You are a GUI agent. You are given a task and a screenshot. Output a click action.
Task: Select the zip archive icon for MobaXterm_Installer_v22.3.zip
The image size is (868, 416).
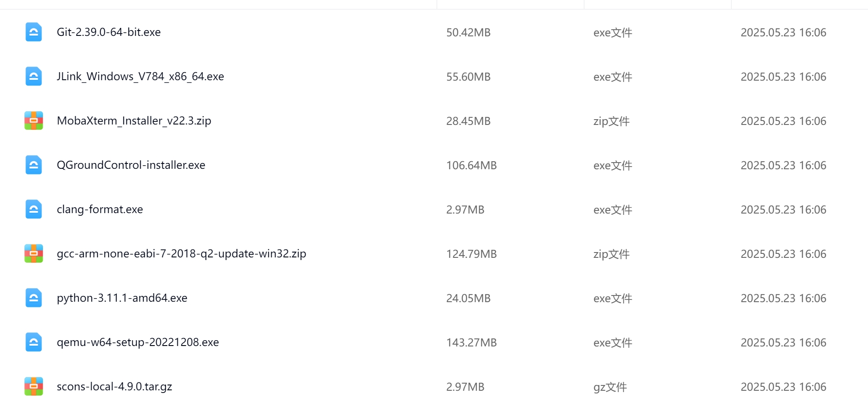pos(33,120)
